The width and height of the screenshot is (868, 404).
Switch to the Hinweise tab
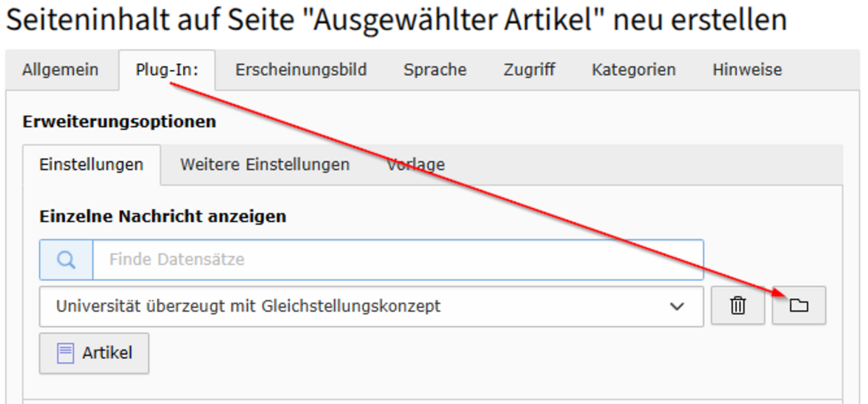747,70
